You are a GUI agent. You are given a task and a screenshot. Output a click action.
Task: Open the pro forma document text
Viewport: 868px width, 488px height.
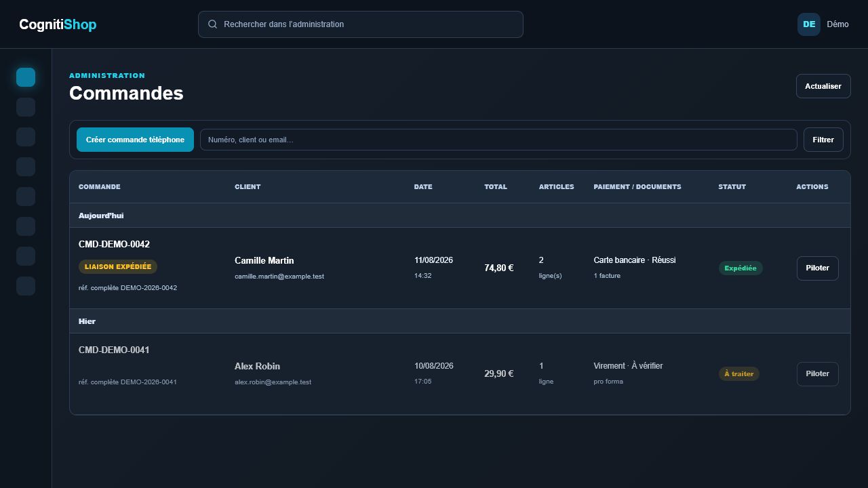(608, 382)
